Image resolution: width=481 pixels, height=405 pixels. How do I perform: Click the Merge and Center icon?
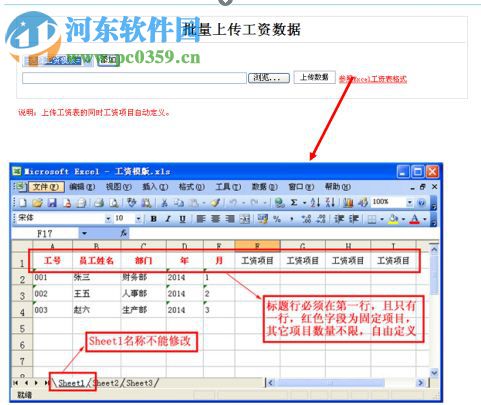(x=245, y=219)
